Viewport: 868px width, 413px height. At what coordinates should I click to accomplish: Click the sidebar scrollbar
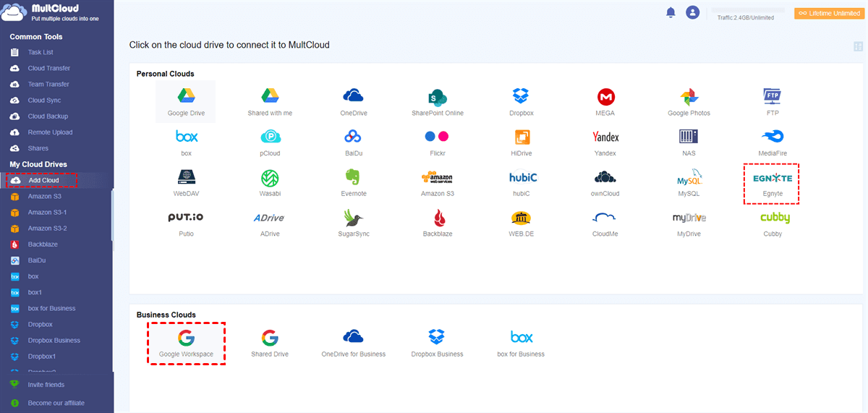pos(112,217)
